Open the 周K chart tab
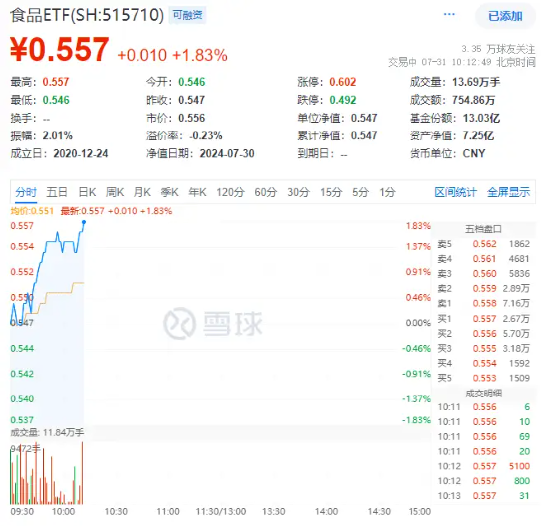 [115, 192]
